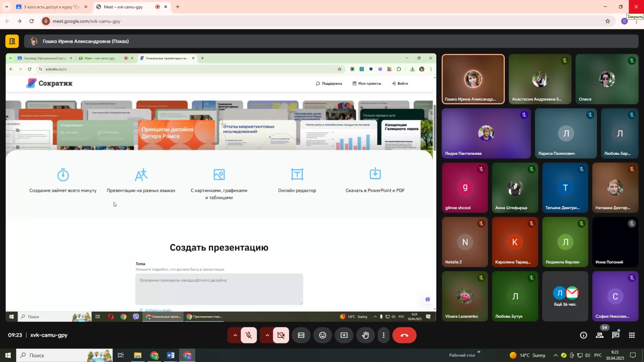Show the participants list with 54 badge

pyautogui.click(x=600, y=335)
